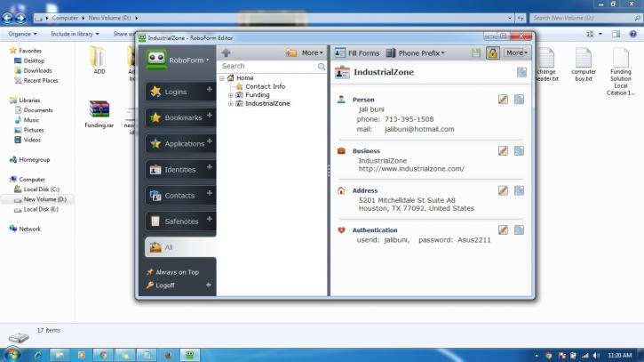
Task: Edit the Address section
Action: pyautogui.click(x=503, y=190)
